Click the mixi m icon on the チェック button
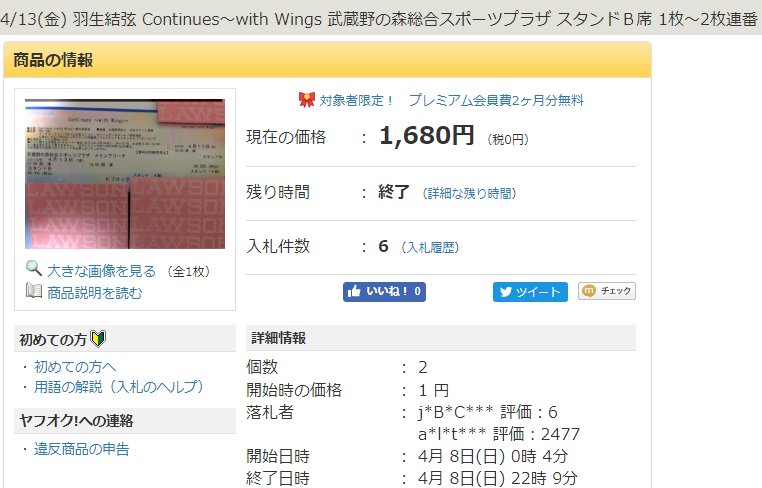This screenshot has width=762, height=488. point(589,291)
